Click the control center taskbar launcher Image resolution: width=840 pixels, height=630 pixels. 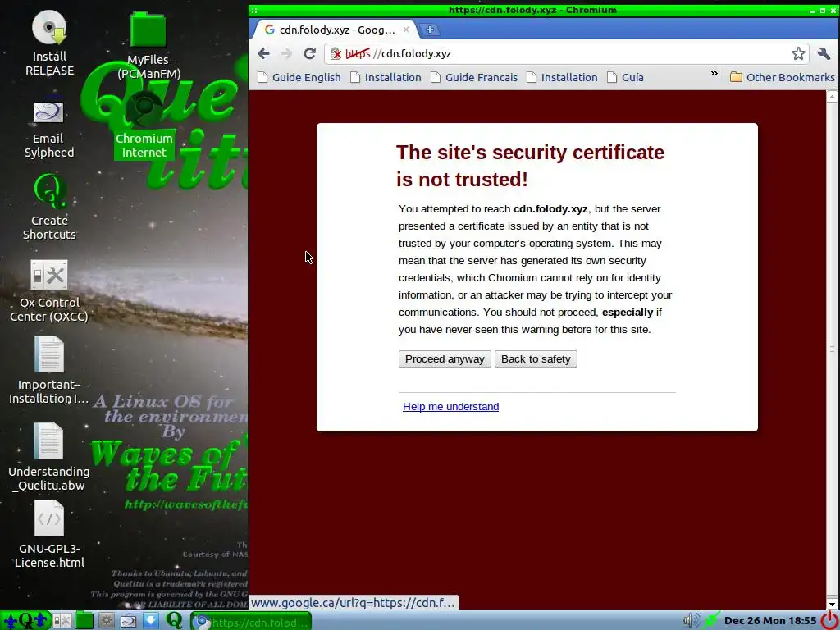coord(62,620)
